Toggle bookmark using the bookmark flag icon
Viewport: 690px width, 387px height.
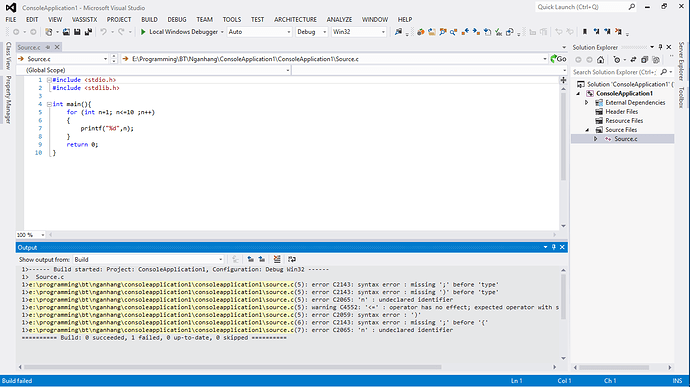[585, 32]
